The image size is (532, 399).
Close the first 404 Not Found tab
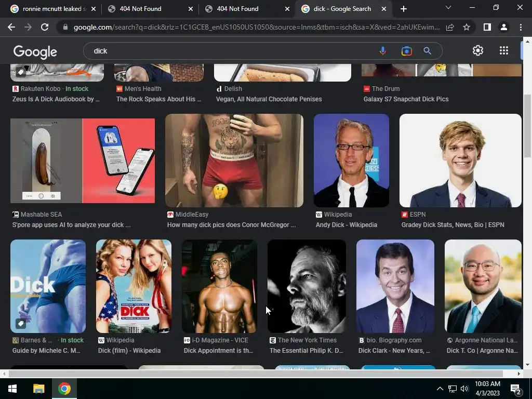click(x=191, y=9)
